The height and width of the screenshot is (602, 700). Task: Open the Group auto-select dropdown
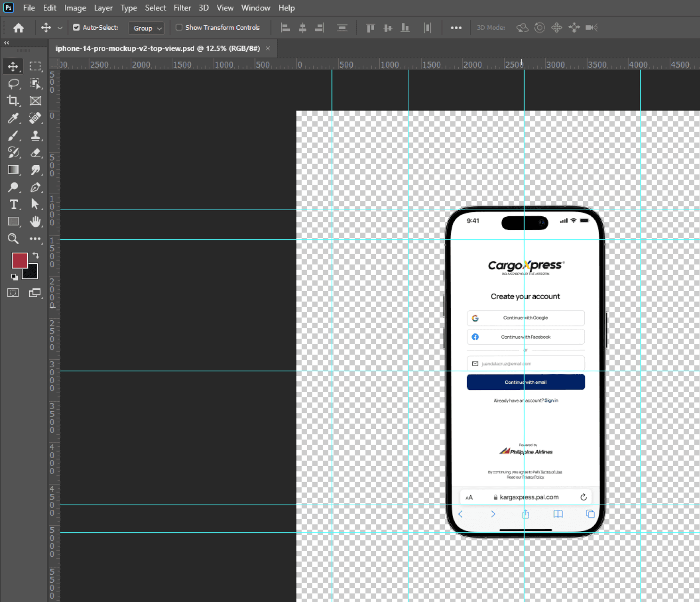point(146,28)
